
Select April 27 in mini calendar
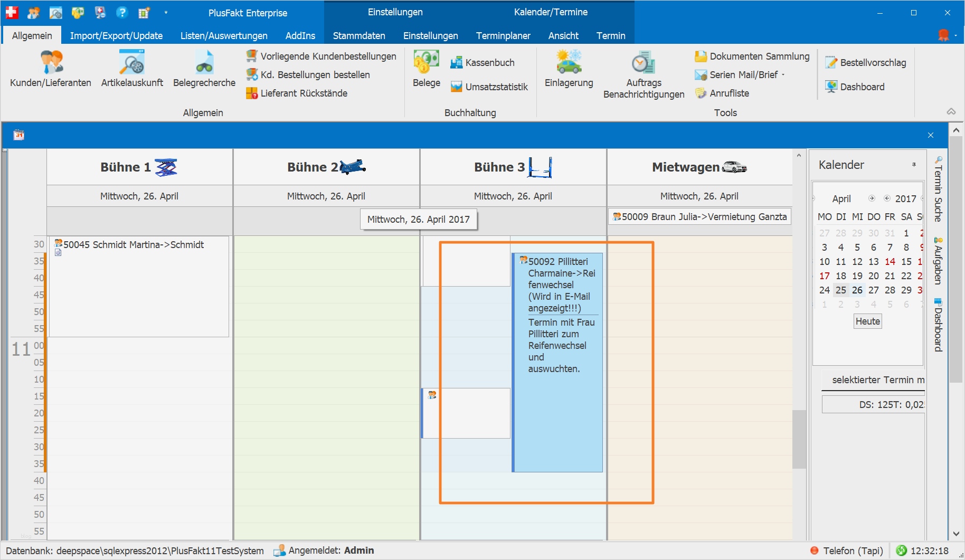pos(874,290)
